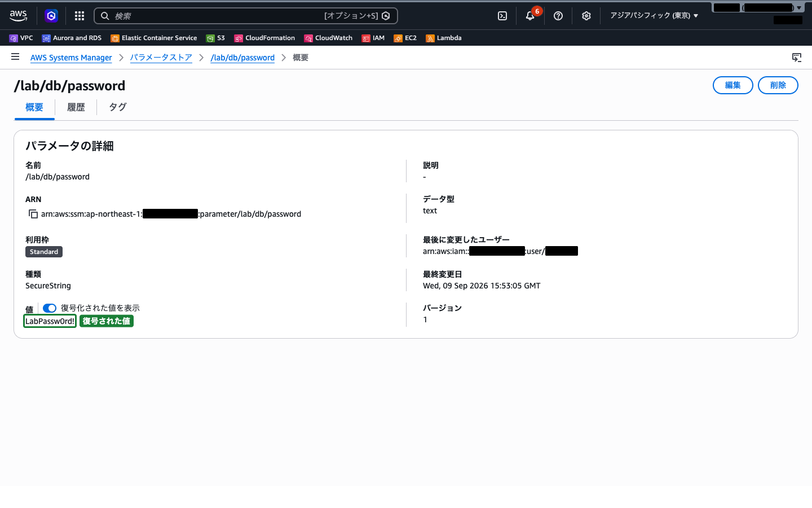
Task: Click the Standard tier badge
Action: 44,252
